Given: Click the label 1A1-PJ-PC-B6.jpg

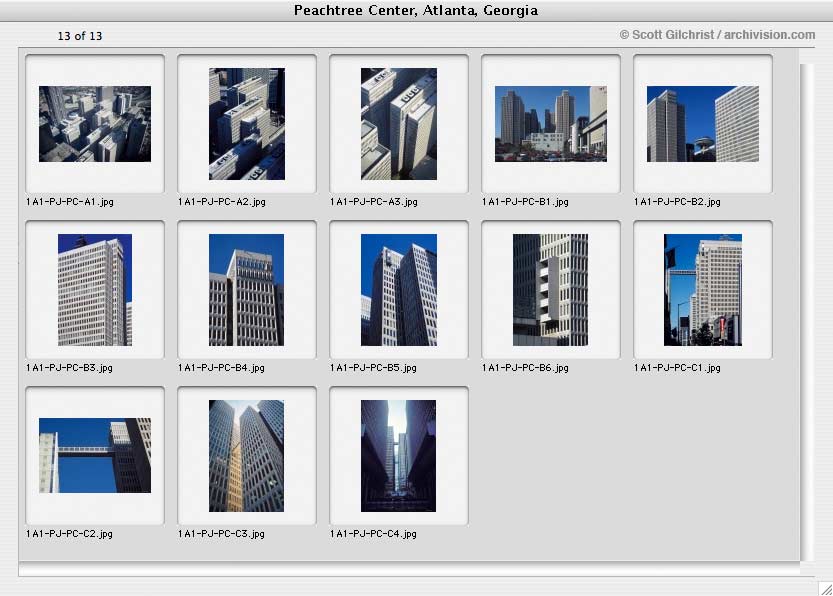Looking at the screenshot, I should [525, 368].
